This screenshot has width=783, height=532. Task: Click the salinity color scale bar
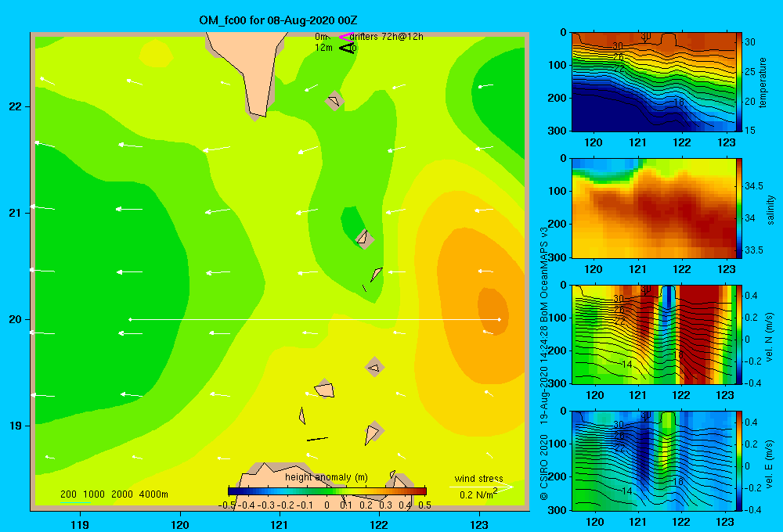(739, 208)
